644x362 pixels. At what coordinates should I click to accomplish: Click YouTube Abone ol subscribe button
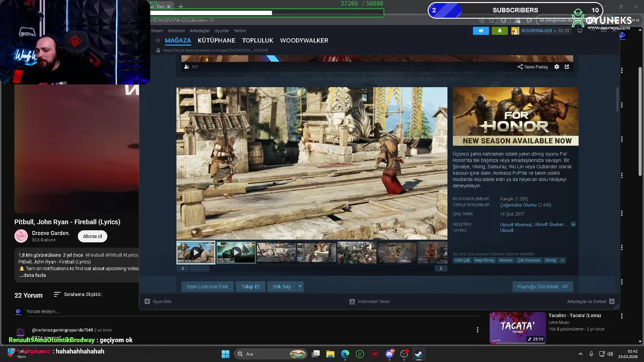(x=93, y=236)
